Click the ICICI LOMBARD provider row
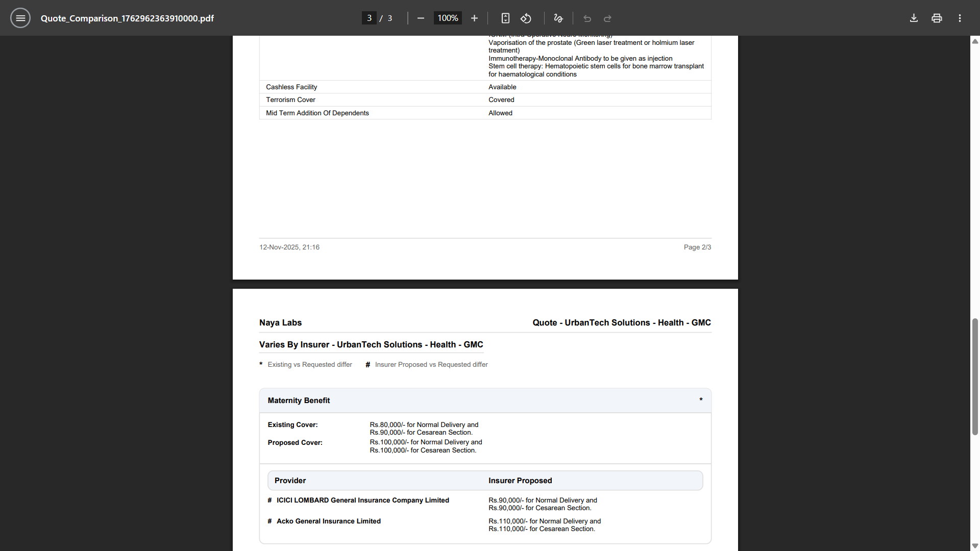Viewport: 980px width, 551px height. (x=362, y=500)
